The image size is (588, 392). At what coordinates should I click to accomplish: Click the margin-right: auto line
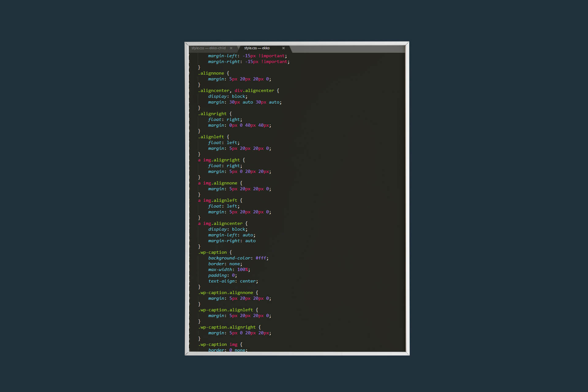(x=232, y=241)
